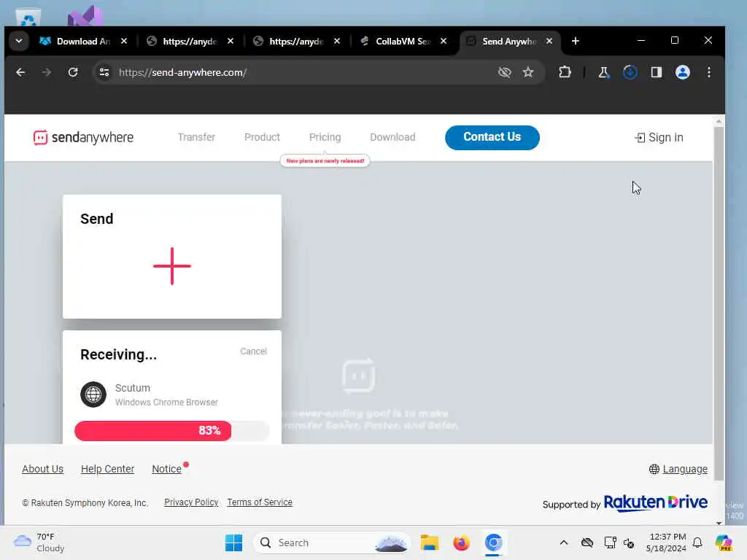747x560 pixels.
Task: Open the Copilot preview icon
Action: (x=724, y=542)
